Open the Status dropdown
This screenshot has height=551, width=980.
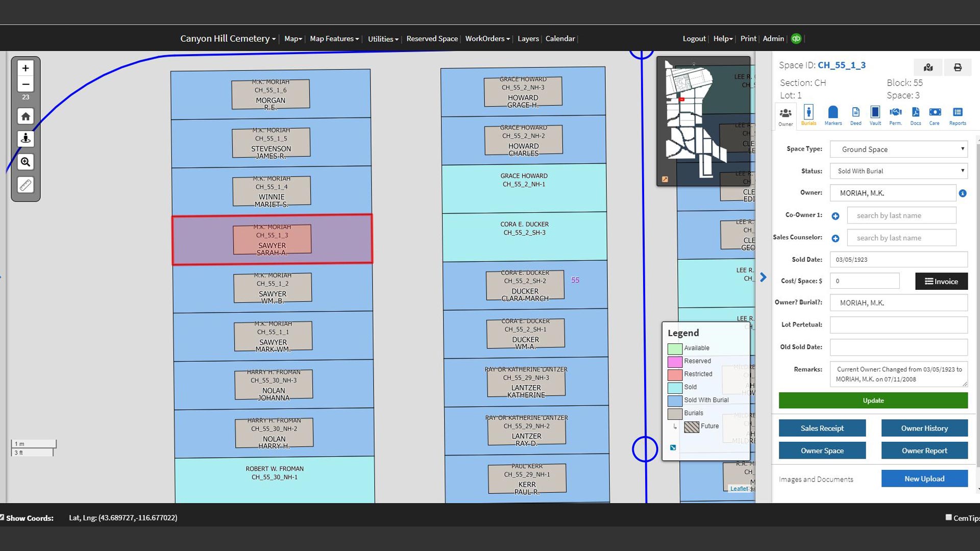coord(899,171)
